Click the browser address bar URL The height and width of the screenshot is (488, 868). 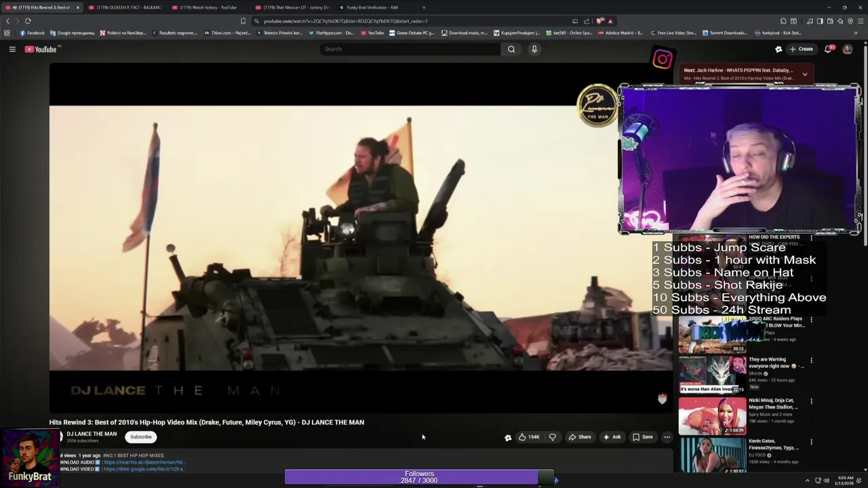pyautogui.click(x=346, y=21)
